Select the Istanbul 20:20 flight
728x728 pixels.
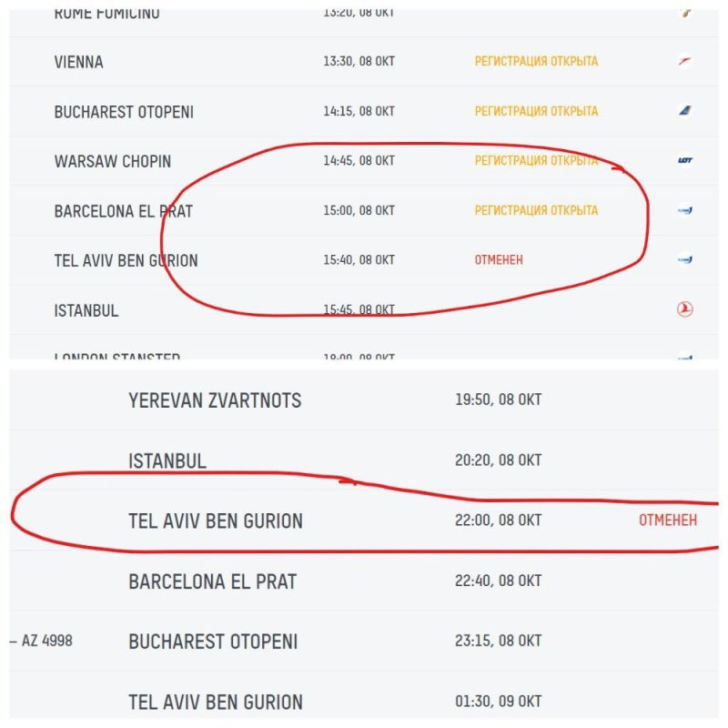(x=167, y=461)
